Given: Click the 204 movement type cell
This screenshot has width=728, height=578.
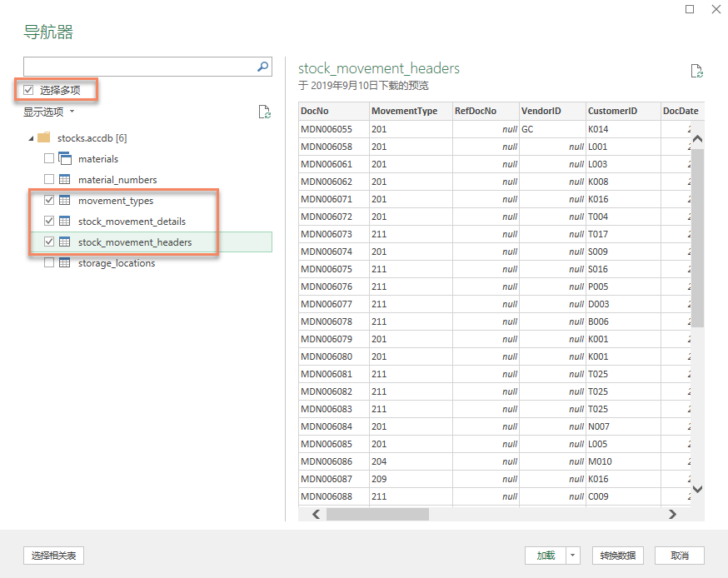Looking at the screenshot, I should pyautogui.click(x=411, y=461).
